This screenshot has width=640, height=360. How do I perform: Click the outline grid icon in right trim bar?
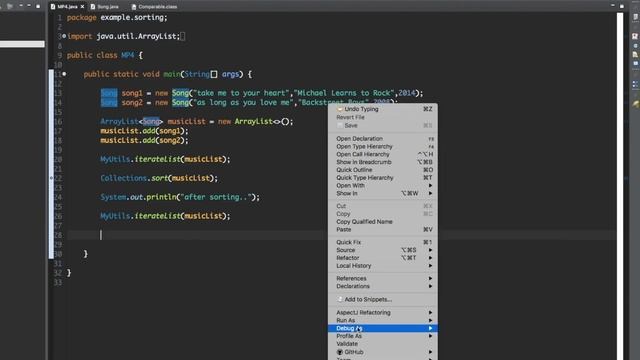tap(635, 84)
